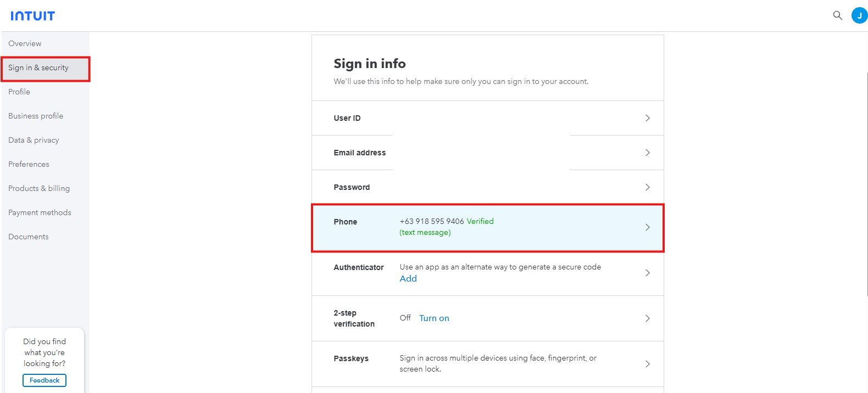The height and width of the screenshot is (393, 868).
Task: Click the Authenticator row chevron
Action: click(647, 273)
